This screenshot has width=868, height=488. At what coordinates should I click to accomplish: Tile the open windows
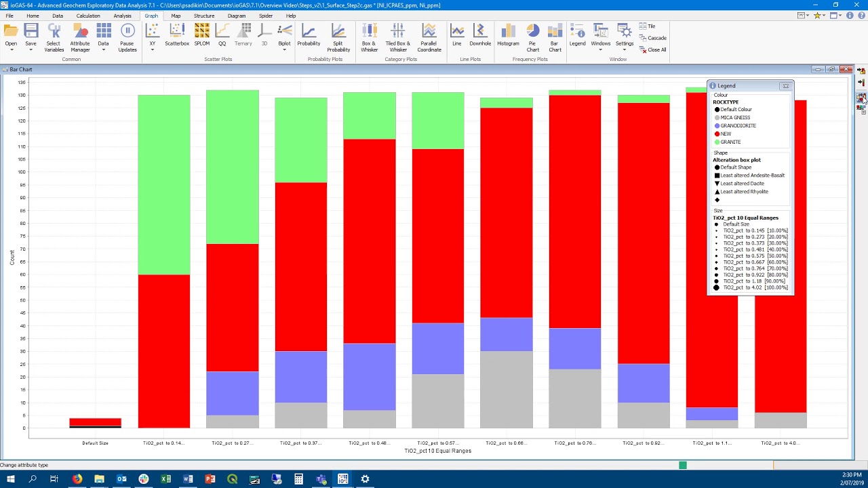(647, 26)
